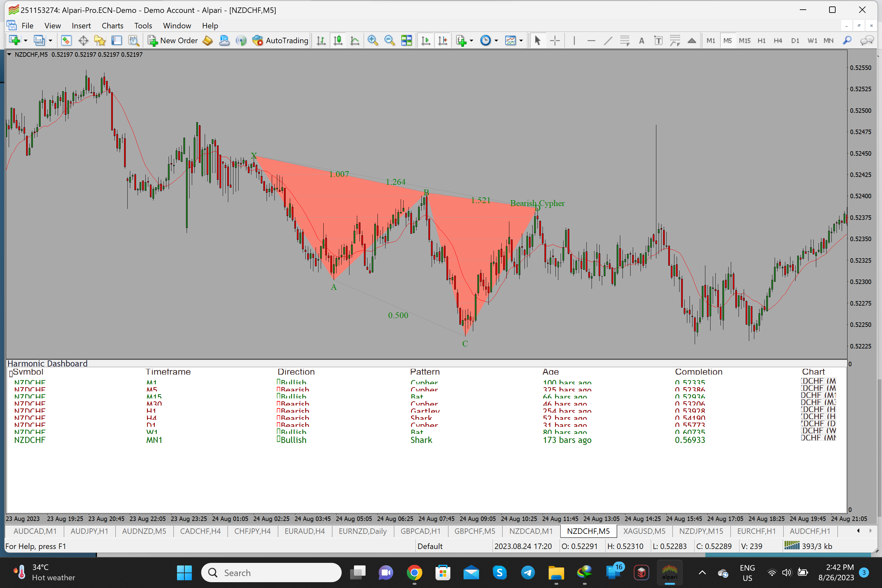Open a new chart window
The image size is (882, 588).
coord(14,41)
